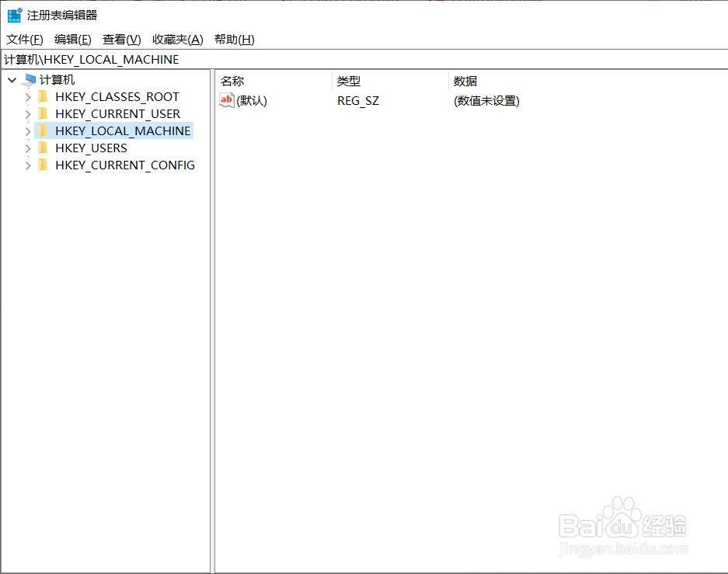Image resolution: width=728 pixels, height=574 pixels.
Task: Select the (默认) value entry
Action: pos(252,101)
